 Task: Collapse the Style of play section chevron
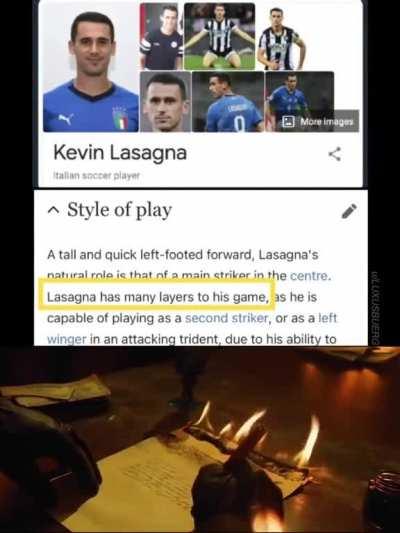(53, 211)
